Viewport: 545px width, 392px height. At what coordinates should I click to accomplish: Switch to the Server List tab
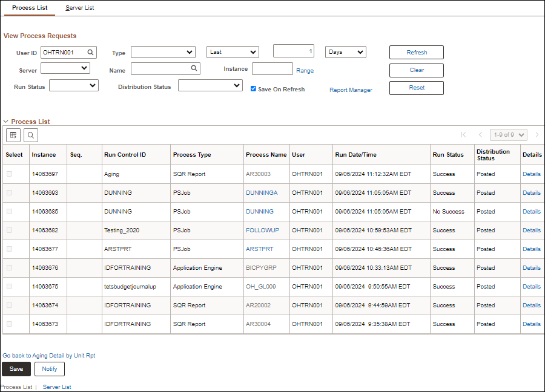(79, 8)
